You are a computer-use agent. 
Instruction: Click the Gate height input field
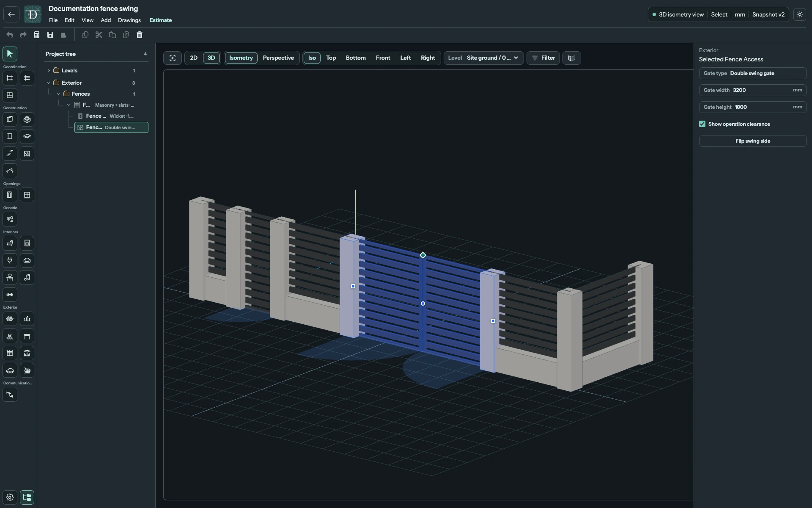[753, 107]
